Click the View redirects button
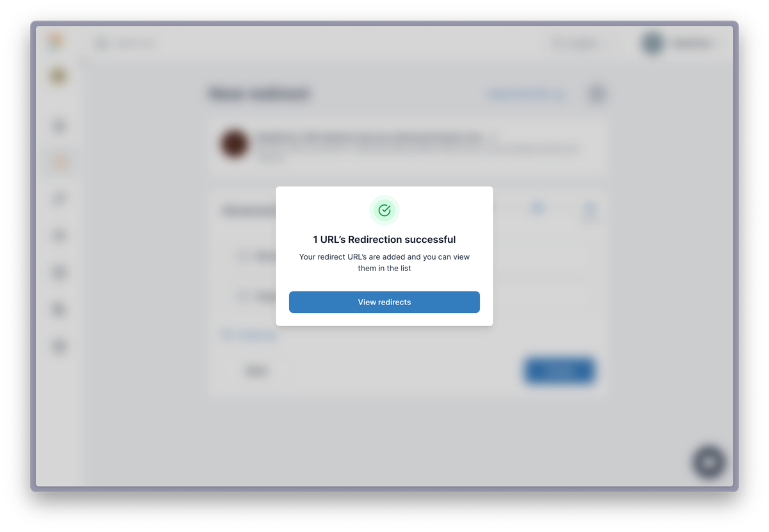The height and width of the screenshot is (532, 769). (x=384, y=302)
